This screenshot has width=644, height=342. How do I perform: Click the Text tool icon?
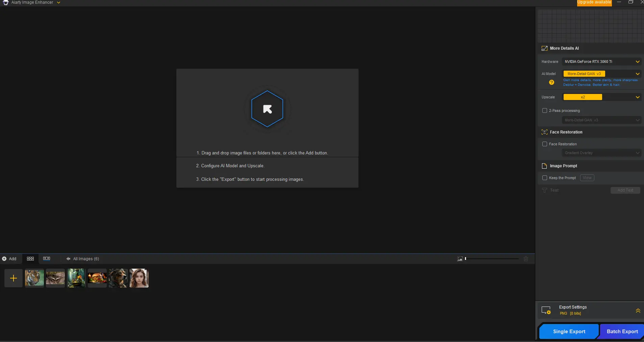pos(544,190)
